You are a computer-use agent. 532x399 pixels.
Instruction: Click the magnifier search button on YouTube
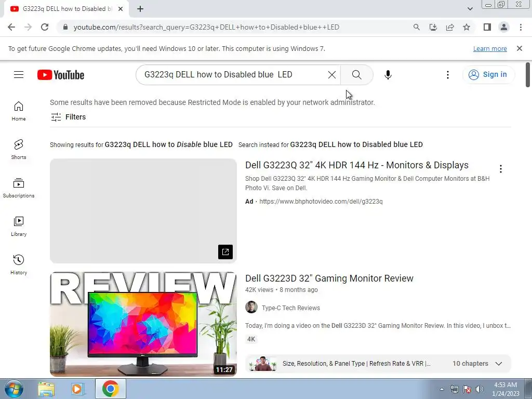(x=356, y=75)
